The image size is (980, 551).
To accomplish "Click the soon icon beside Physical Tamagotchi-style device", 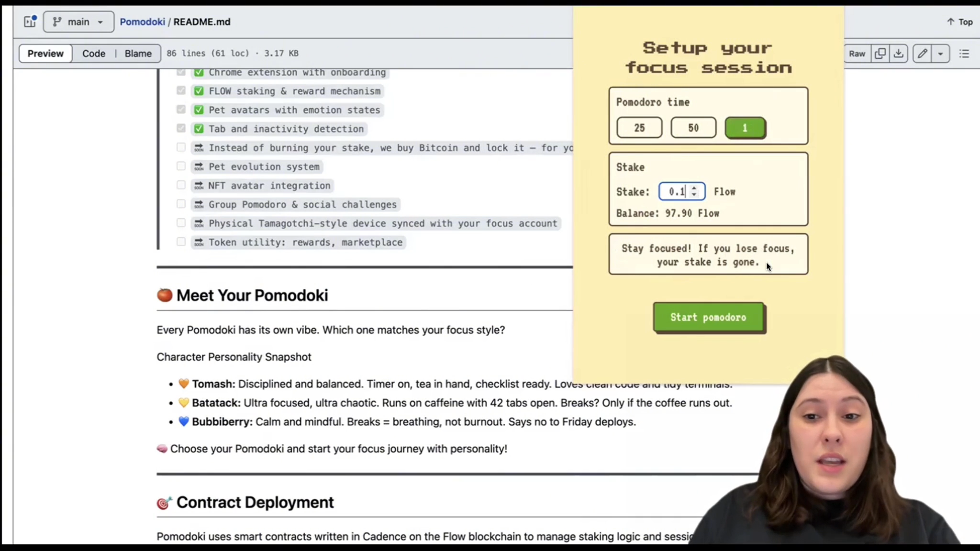I will pyautogui.click(x=199, y=223).
